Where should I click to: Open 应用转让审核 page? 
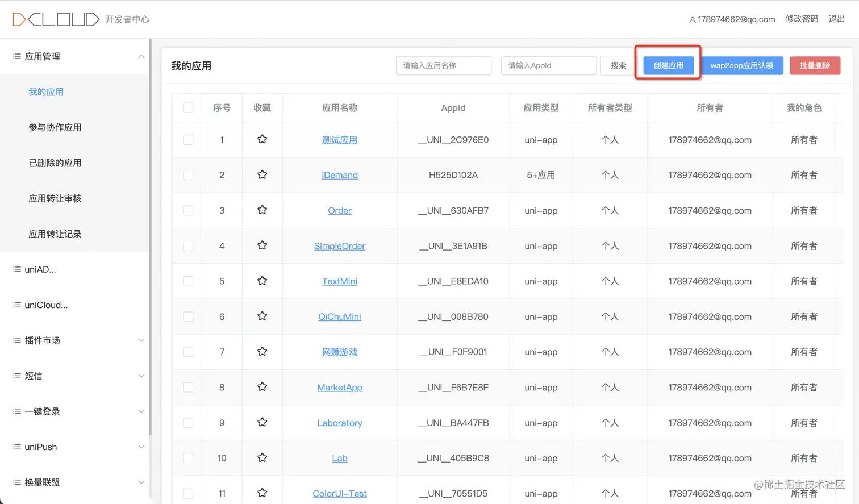click(x=55, y=198)
